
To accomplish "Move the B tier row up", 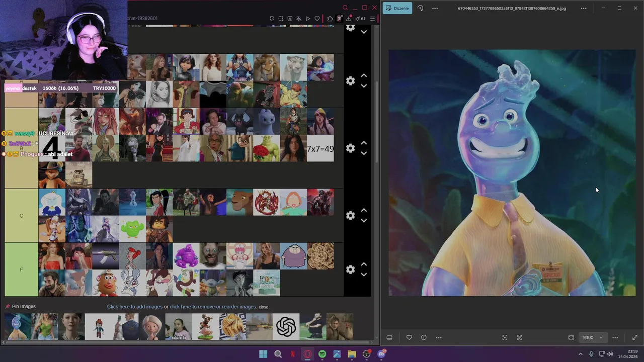I will (x=364, y=143).
